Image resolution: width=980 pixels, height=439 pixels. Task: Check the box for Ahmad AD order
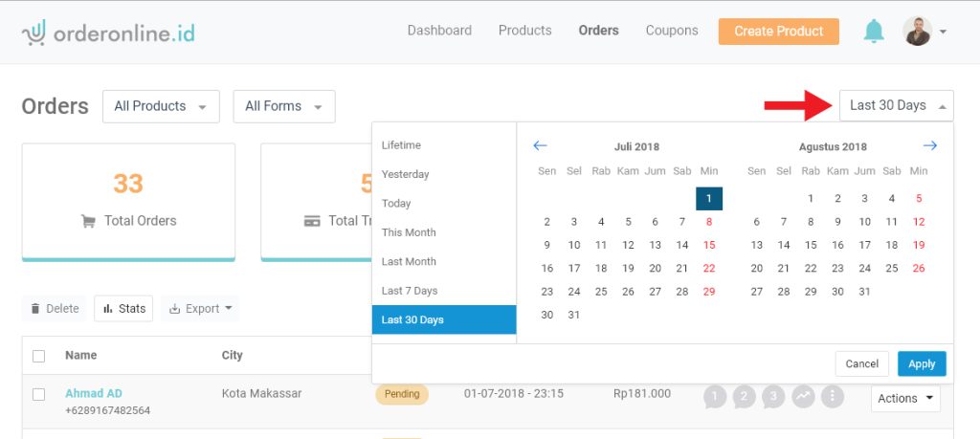tap(39, 394)
